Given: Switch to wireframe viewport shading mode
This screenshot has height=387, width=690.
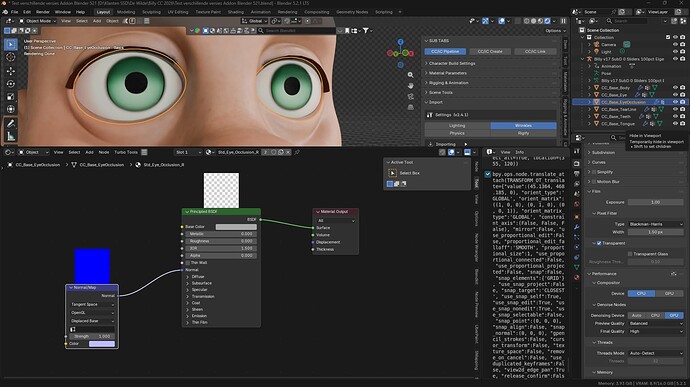Looking at the screenshot, I should point(527,21).
